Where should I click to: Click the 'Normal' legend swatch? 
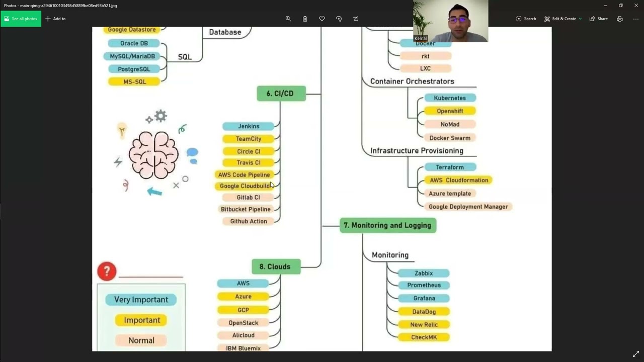pos(141,340)
